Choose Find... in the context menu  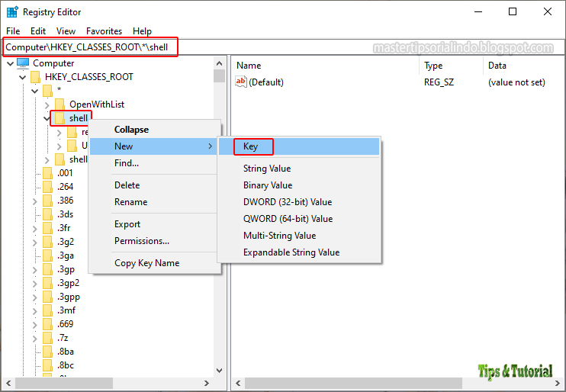click(155, 162)
